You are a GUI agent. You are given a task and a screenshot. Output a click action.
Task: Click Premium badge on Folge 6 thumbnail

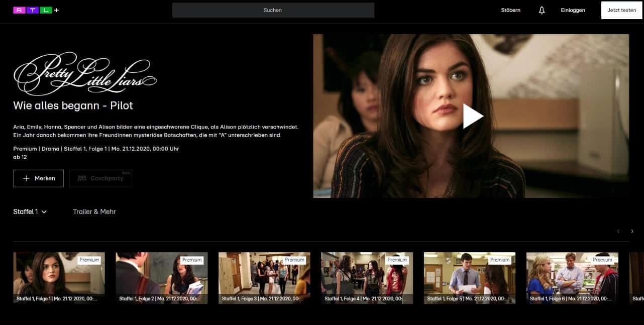coord(602,260)
